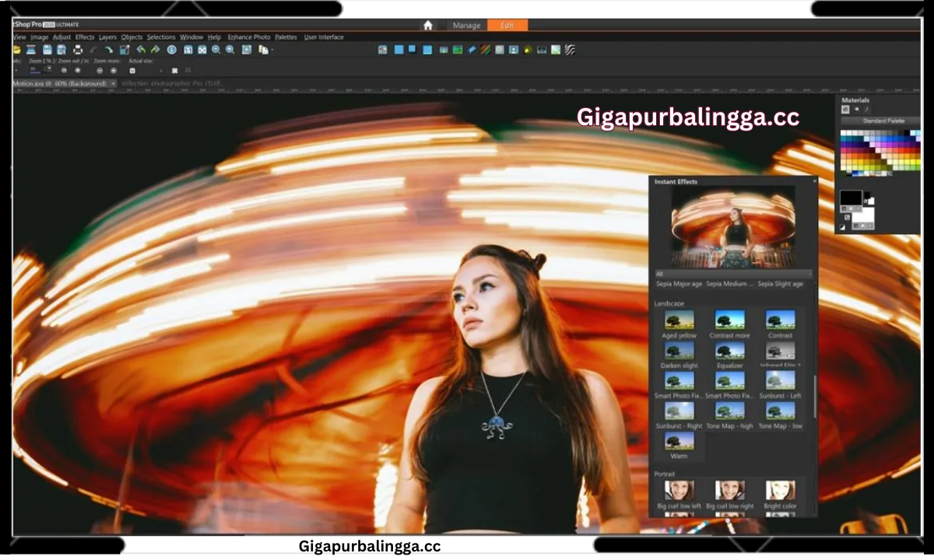Apply the Contrast more effect
934x560 pixels.
tap(730, 324)
